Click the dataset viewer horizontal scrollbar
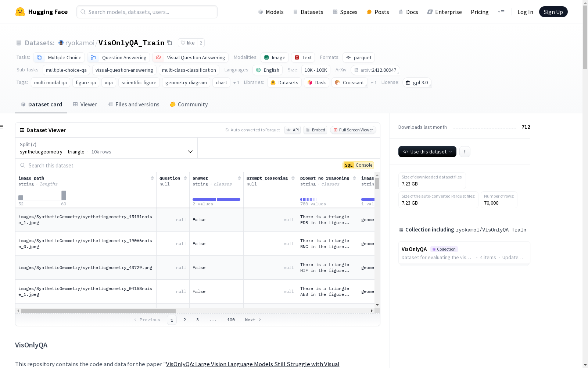The height and width of the screenshot is (368, 588). (x=98, y=311)
